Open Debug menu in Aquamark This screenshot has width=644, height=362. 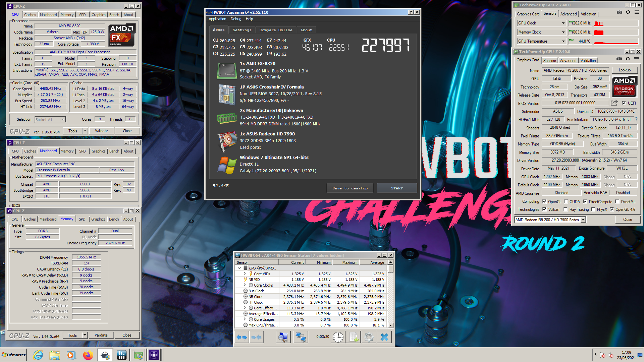click(236, 19)
